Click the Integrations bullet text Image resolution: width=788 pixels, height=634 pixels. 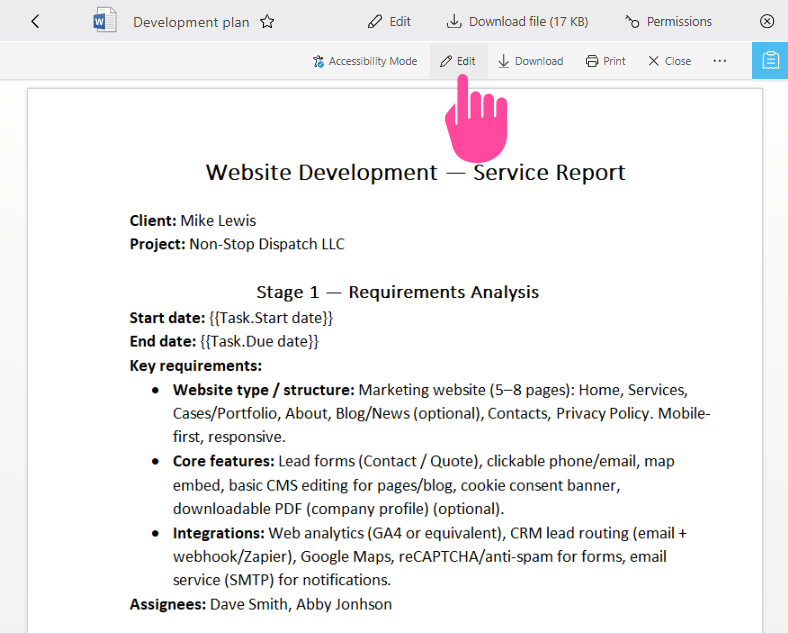coord(430,557)
